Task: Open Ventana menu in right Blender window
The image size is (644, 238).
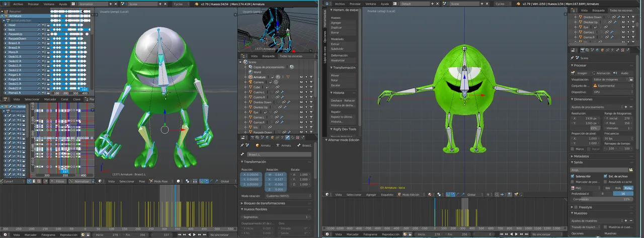Action: click(x=371, y=4)
